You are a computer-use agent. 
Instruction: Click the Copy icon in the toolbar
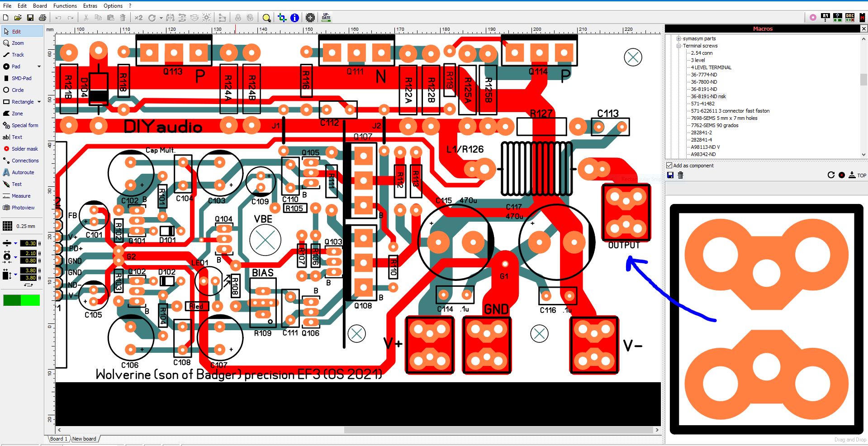(98, 18)
